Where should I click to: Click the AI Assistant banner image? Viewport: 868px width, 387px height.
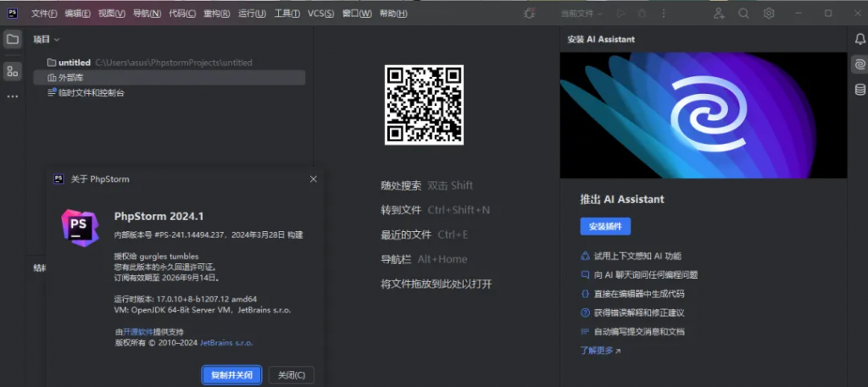pos(704,115)
